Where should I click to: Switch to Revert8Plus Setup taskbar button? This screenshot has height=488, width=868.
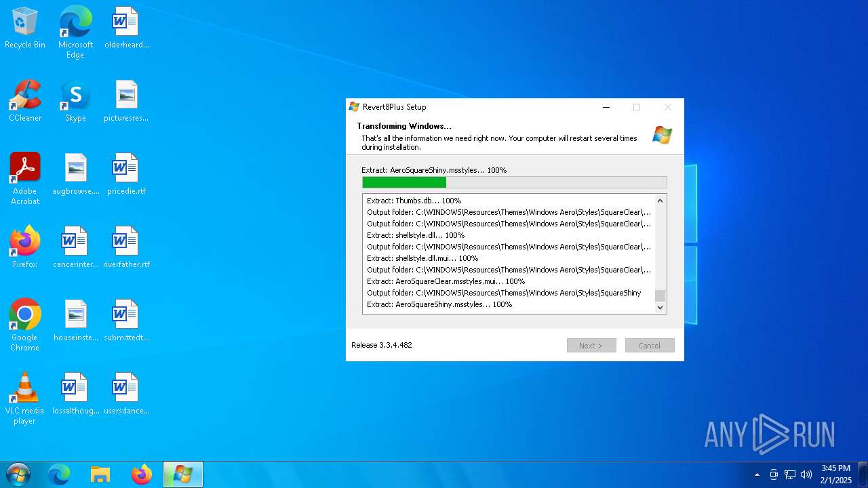[x=183, y=474]
